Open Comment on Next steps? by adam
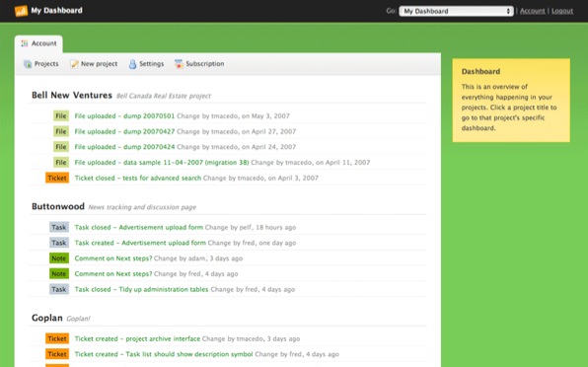Image resolution: width=588 pixels, height=367 pixels. point(113,258)
